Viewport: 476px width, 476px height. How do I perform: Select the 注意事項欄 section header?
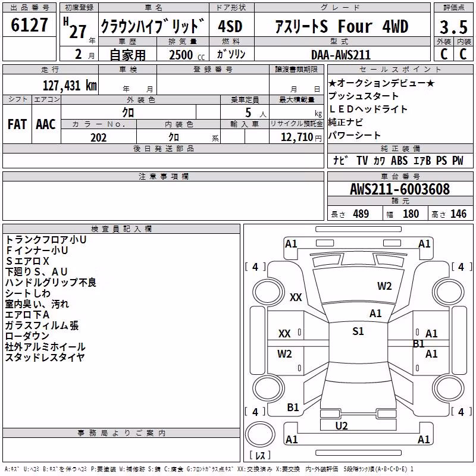(x=164, y=176)
